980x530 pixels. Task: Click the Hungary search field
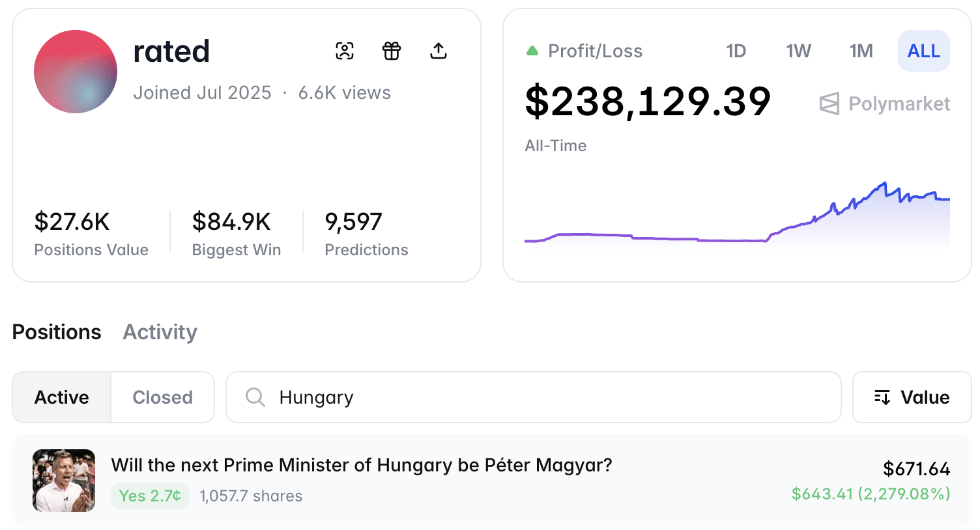[547, 397]
